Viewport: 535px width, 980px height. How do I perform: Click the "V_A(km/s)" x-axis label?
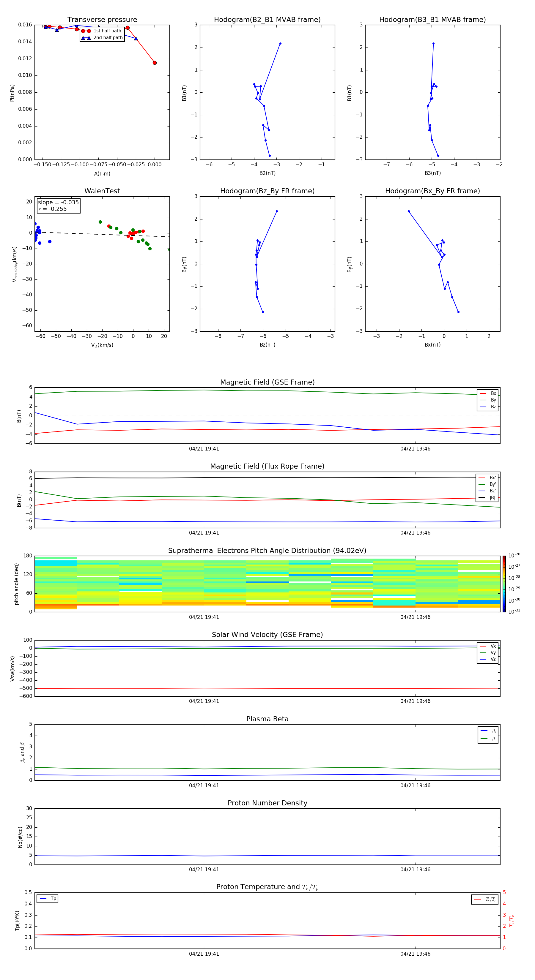point(102,345)
